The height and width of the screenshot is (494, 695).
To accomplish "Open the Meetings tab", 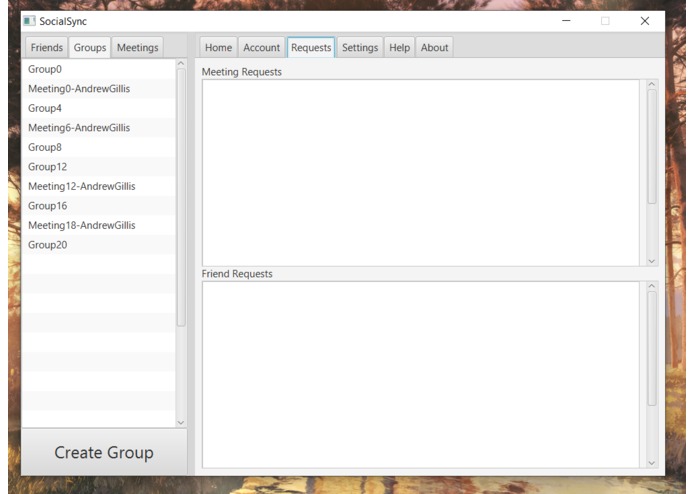I will point(137,47).
